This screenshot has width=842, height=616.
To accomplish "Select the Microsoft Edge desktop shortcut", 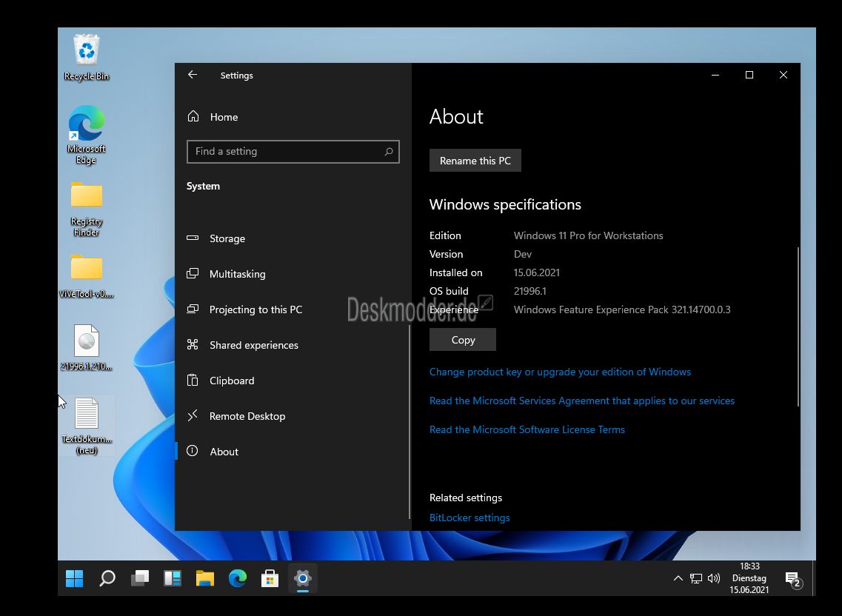I will (87, 135).
